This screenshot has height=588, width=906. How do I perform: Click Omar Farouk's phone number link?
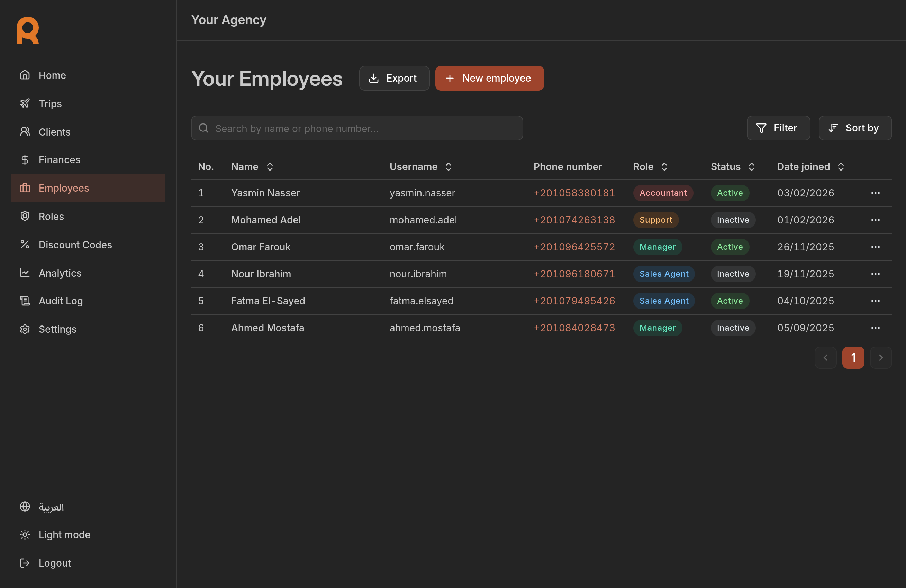pos(574,247)
